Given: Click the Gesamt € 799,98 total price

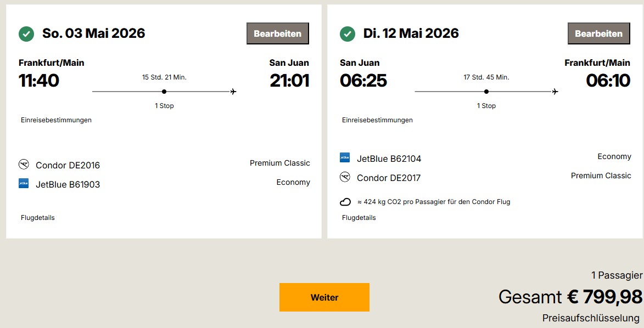Looking at the screenshot, I should coord(570,297).
